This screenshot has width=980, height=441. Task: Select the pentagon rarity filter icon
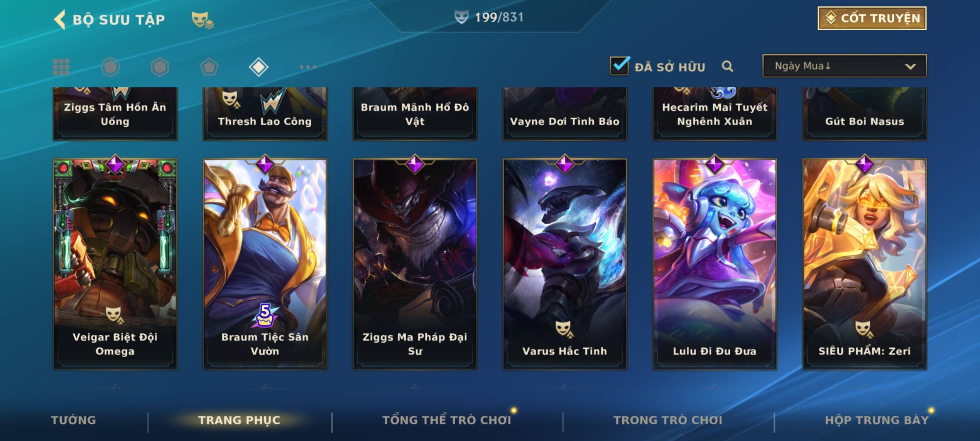(209, 67)
